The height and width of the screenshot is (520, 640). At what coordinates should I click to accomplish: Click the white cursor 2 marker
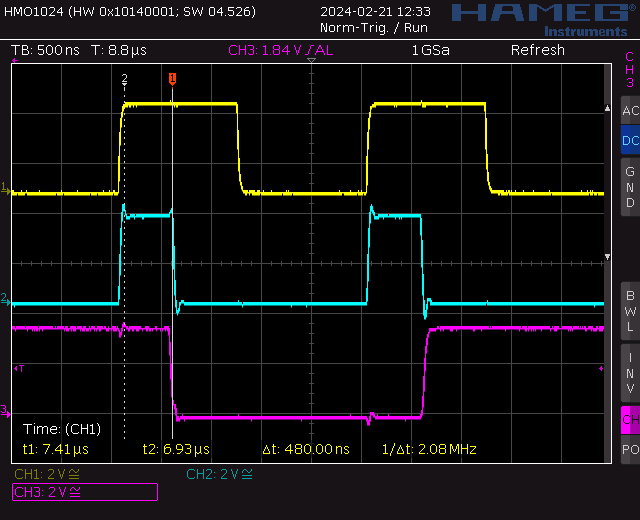pos(124,78)
